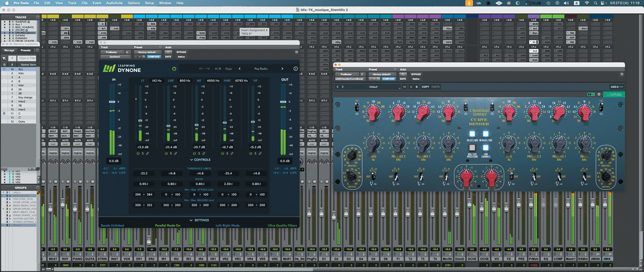
Task: Open factory default preset menu in DynOne window
Action: [148, 52]
